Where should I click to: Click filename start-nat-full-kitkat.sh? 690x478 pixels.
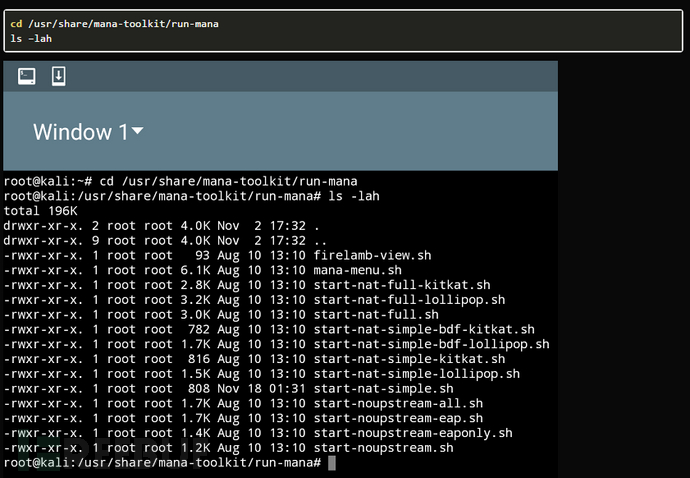pyautogui.click(x=402, y=285)
